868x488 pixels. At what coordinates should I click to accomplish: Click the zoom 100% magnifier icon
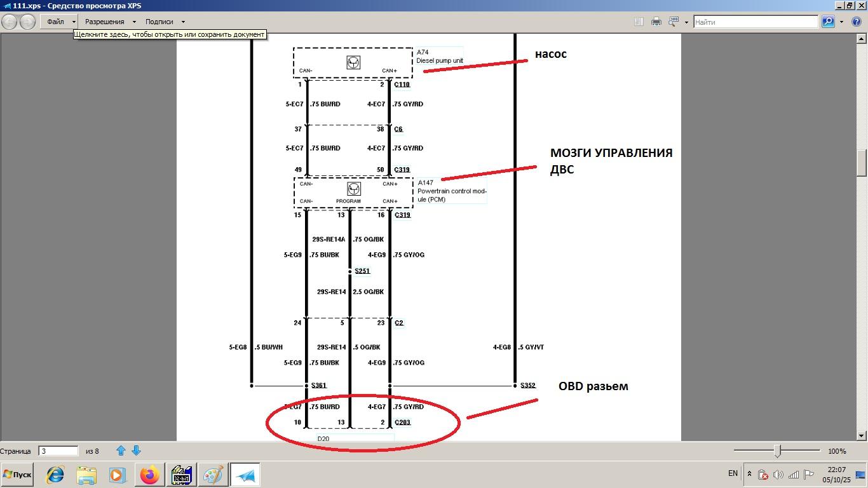[x=674, y=22]
